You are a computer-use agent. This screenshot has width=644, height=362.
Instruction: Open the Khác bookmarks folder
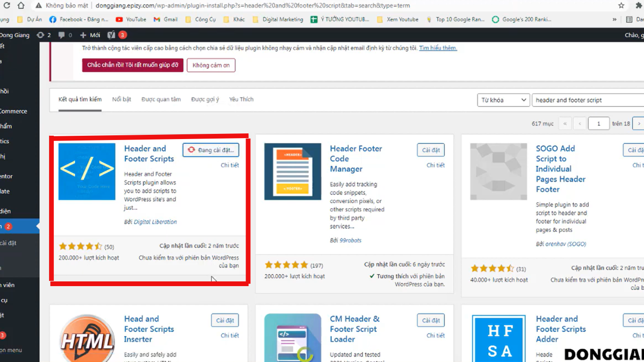(x=234, y=19)
